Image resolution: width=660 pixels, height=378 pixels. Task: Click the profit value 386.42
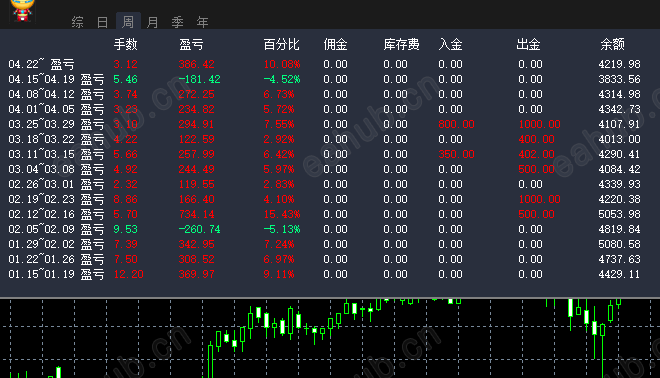[197, 64]
